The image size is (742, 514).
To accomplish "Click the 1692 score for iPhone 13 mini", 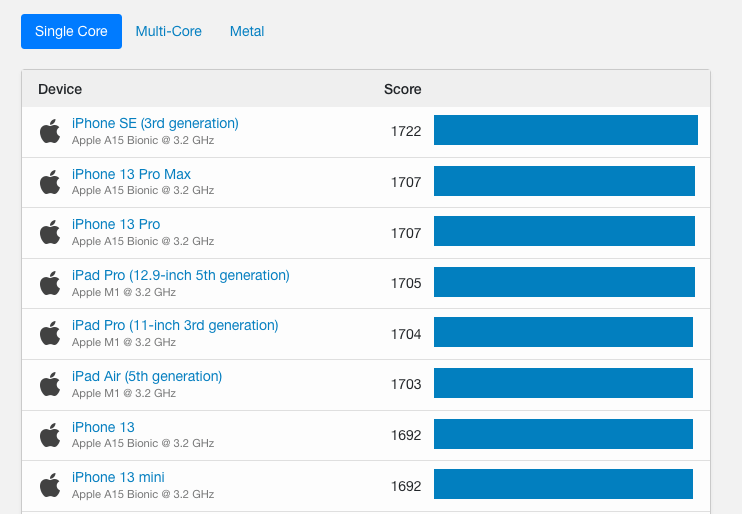I will [x=406, y=486].
